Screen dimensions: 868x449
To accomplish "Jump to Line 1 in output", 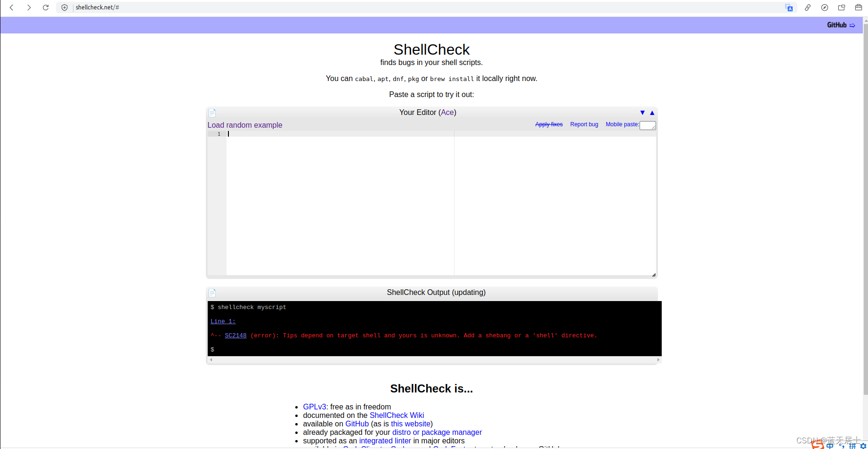I will click(x=223, y=321).
